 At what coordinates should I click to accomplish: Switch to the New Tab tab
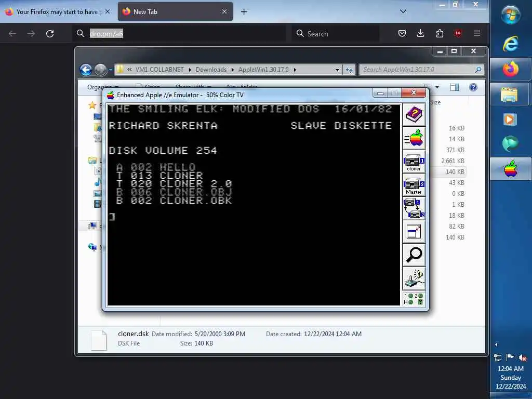[x=175, y=11]
